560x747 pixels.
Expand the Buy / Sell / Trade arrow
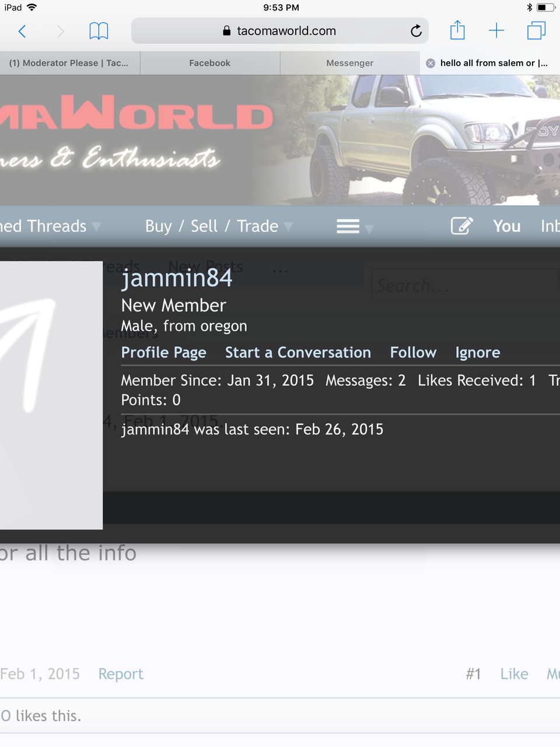288,227
